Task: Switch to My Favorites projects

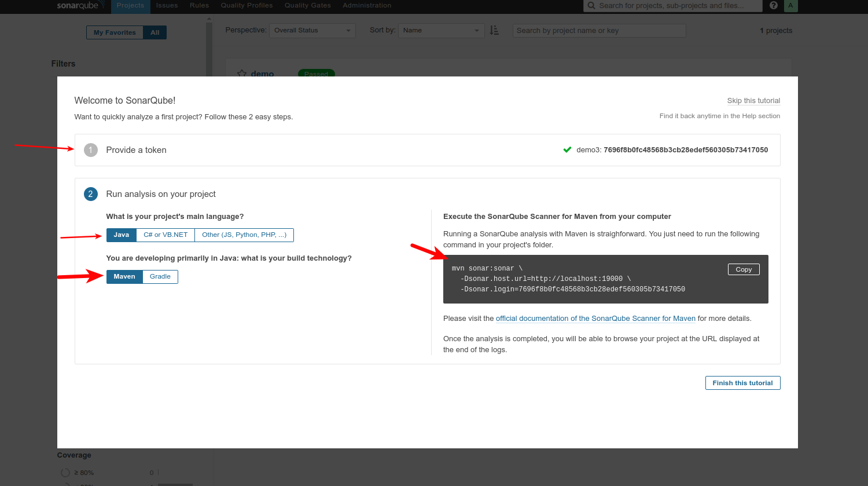Action: pos(115,32)
